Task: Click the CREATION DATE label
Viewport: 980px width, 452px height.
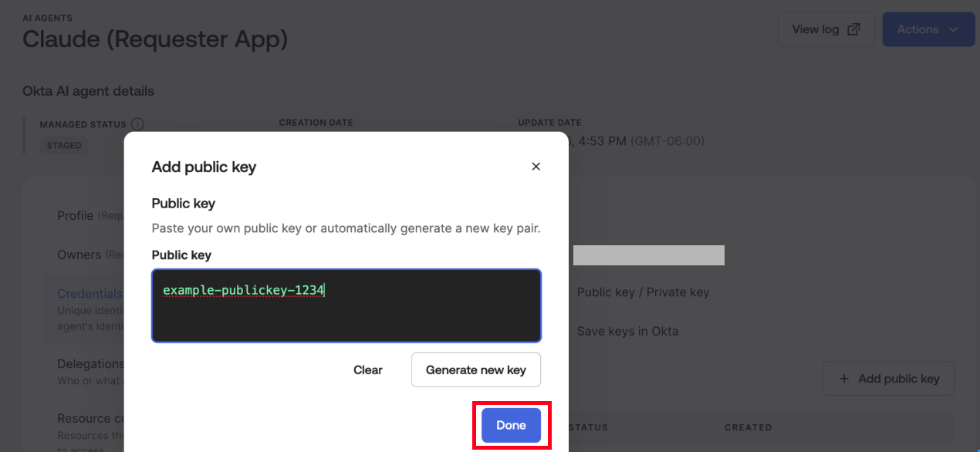Action: (x=316, y=123)
